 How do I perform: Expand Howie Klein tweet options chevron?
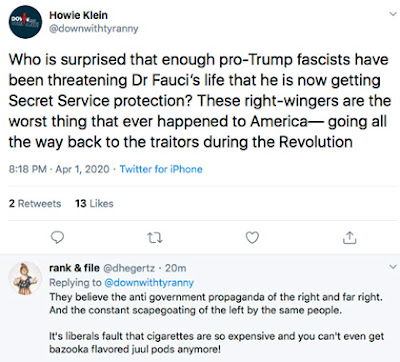392,14
